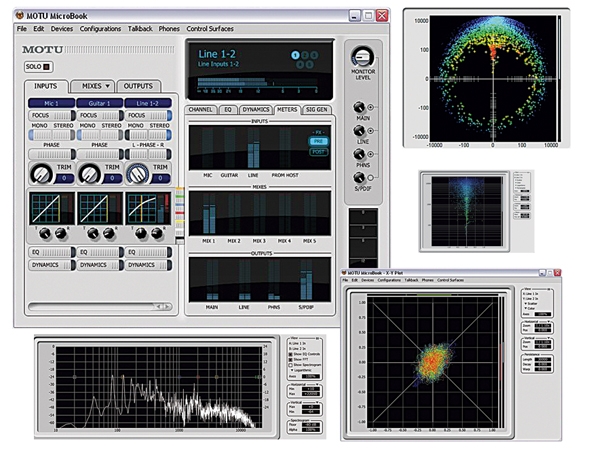The image size is (591, 453).
Task: Open Color dropdown in X-Y Plot window
Action: coord(530,308)
